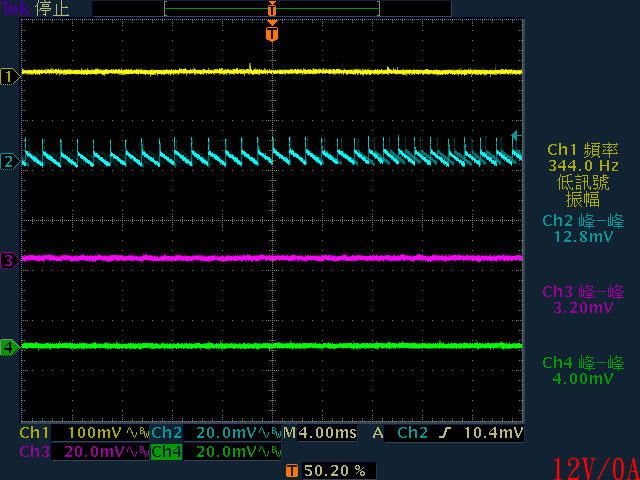The image size is (640, 480).
Task: Click the trigger source Ch2 readout
Action: (412, 433)
